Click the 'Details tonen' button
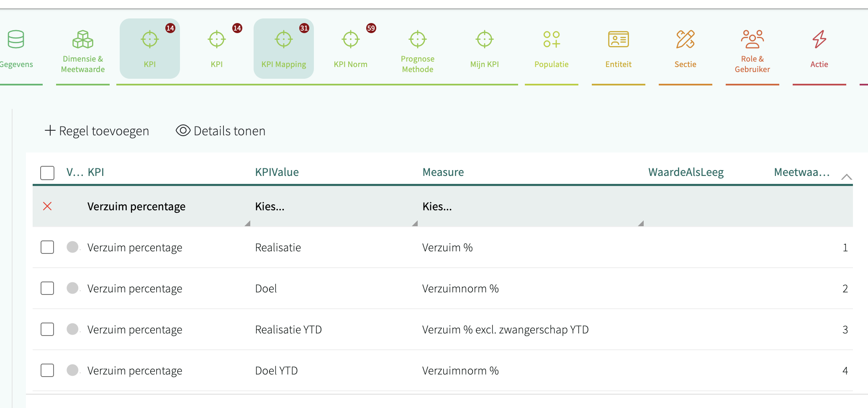The height and width of the screenshot is (408, 868). 221,131
